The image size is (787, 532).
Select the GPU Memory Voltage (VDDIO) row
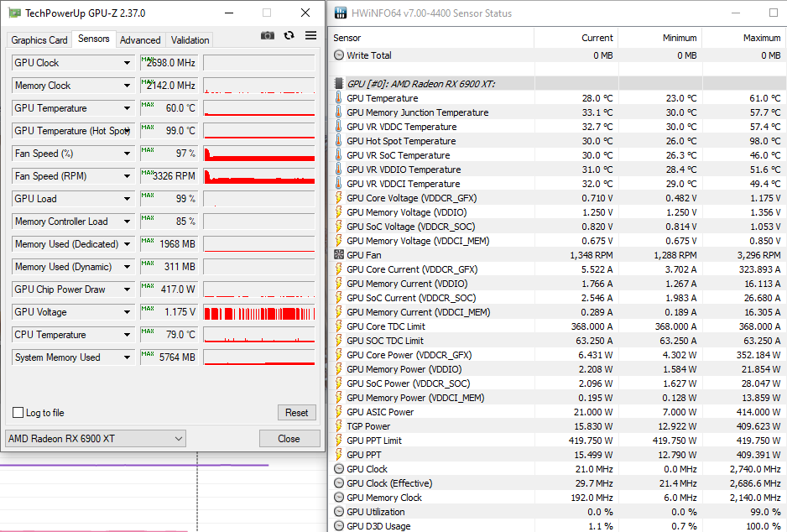pos(558,211)
